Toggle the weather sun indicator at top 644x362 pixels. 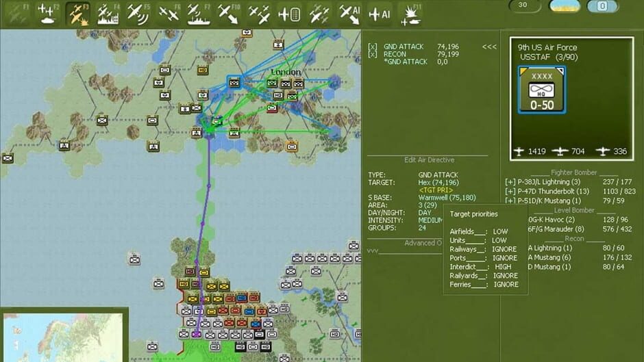pos(565,5)
